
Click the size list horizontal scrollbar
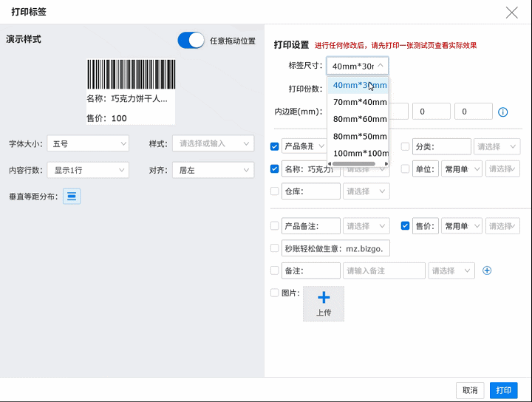pyautogui.click(x=358, y=163)
